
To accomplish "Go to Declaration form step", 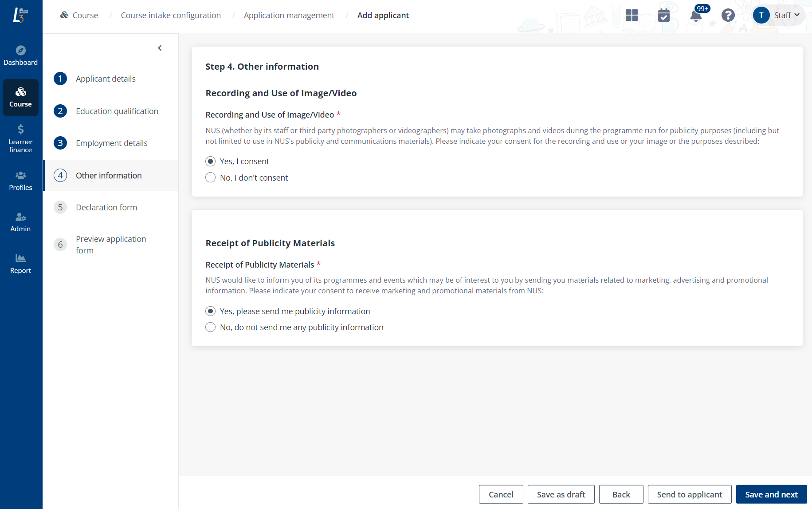I will click(106, 208).
